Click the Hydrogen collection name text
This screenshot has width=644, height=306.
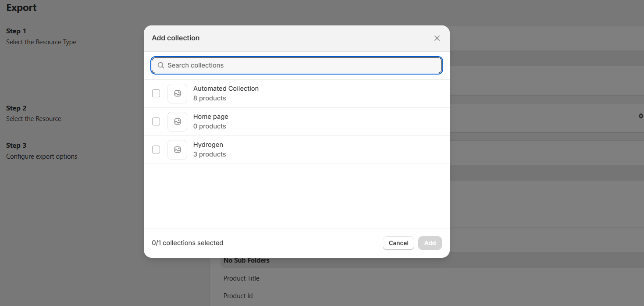pyautogui.click(x=208, y=144)
